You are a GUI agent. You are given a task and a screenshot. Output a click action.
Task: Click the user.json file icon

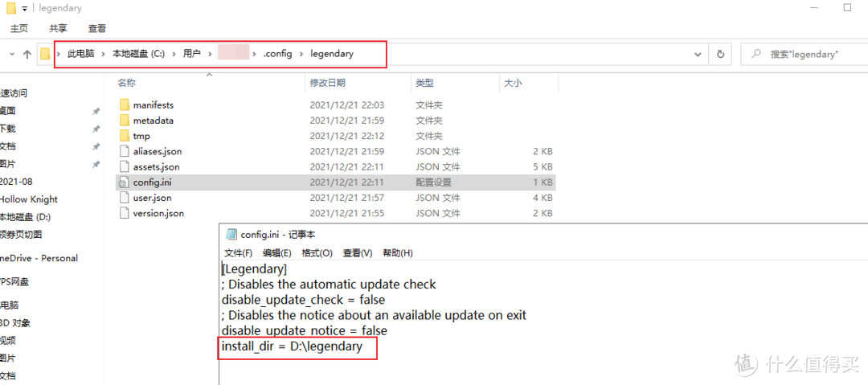124,198
